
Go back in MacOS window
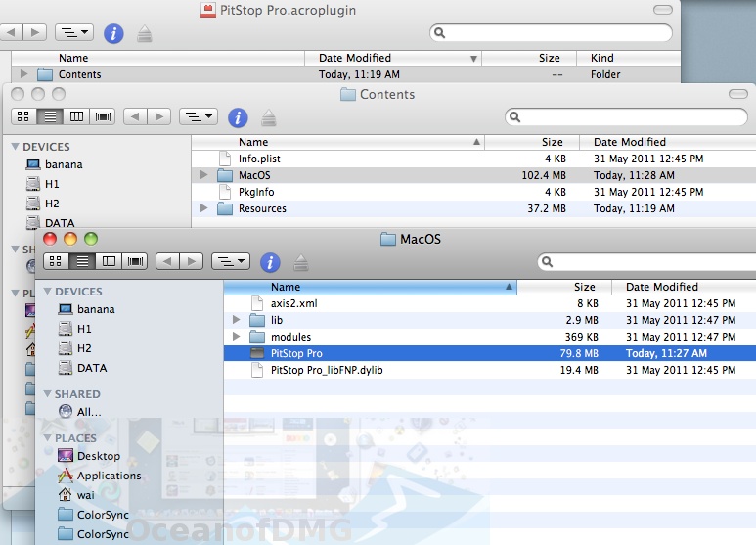(167, 261)
